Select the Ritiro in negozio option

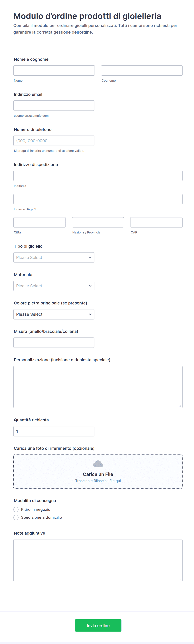[16, 510]
